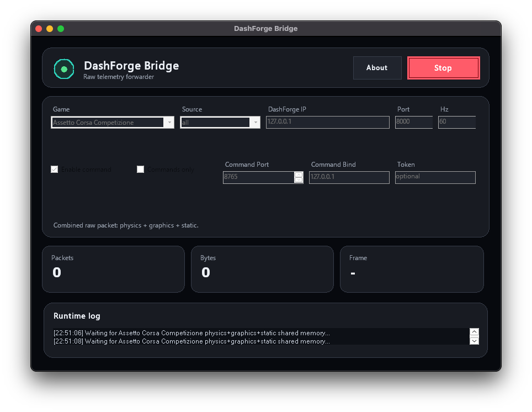This screenshot has width=532, height=412.
Task: Select the 22:51:08 log entry
Action: coord(191,341)
